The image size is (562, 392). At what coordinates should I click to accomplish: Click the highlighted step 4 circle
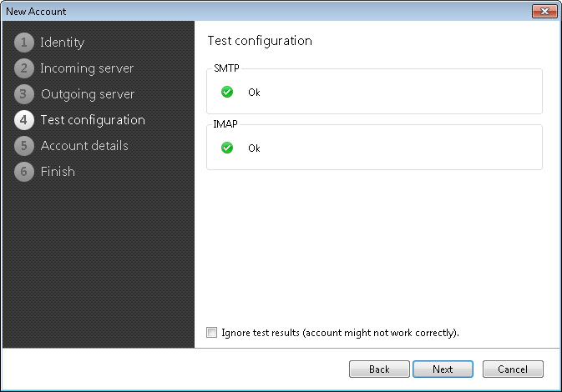[x=24, y=120]
